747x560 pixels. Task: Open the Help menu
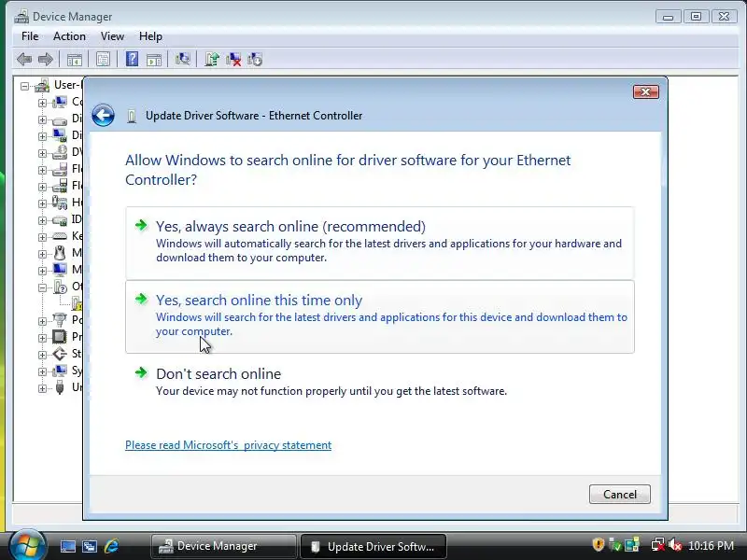click(150, 36)
